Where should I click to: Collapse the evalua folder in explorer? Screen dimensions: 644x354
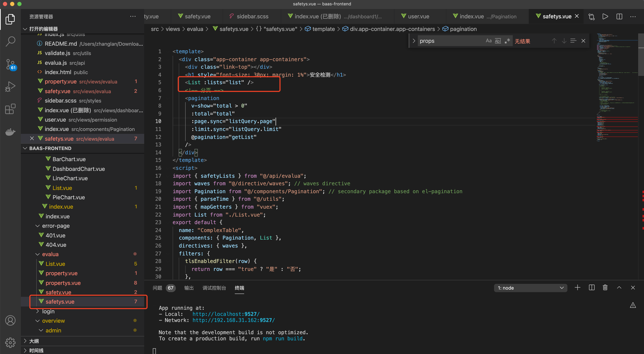click(50, 254)
